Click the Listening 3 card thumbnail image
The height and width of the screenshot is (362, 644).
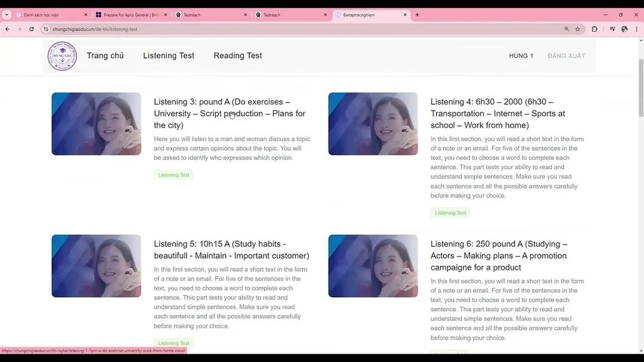tap(97, 123)
